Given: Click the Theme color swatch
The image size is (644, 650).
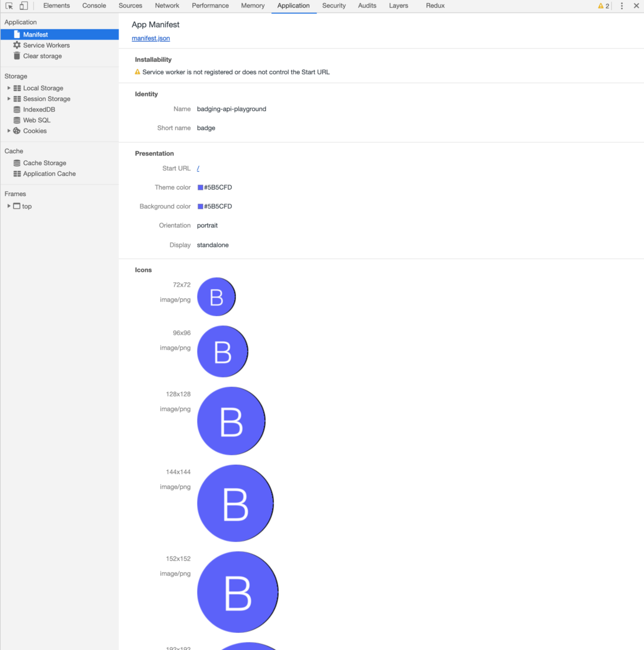Looking at the screenshot, I should tap(200, 187).
